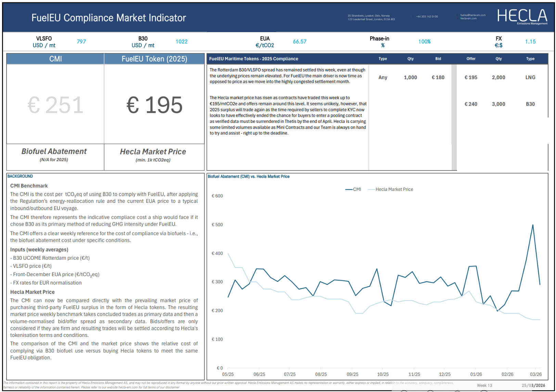Click chart title Biofuel Abatement (CMI) vs. Hecla Market Price
The width and height of the screenshot is (556, 392).
click(x=249, y=177)
